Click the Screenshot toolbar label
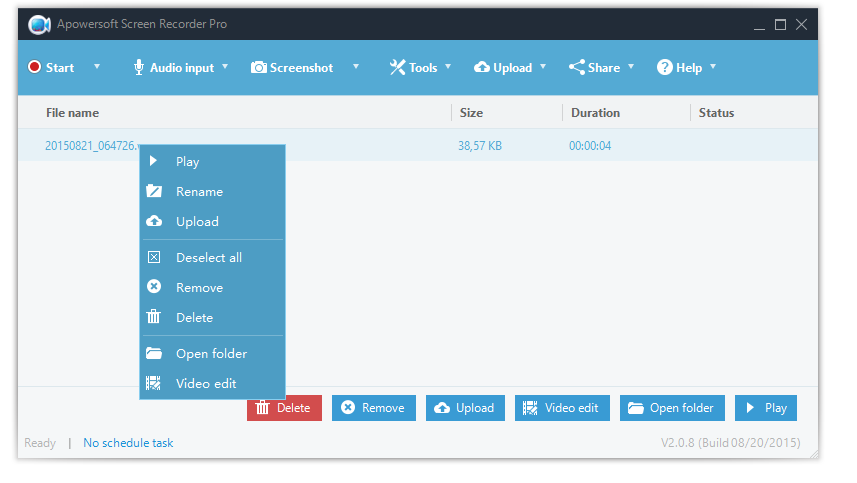Screen dimensions: 857x483 point(301,68)
